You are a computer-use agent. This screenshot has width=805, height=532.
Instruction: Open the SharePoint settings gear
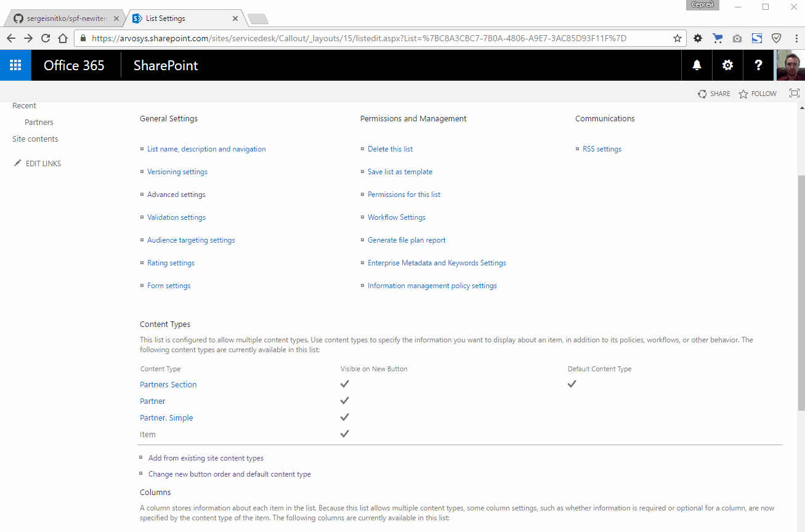pyautogui.click(x=727, y=65)
